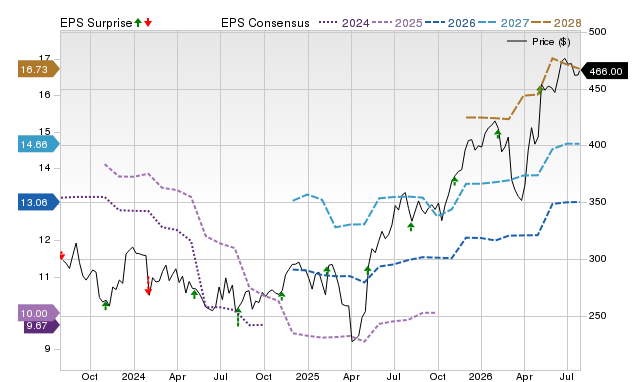Toggle the 2028 consensus series in legend
Image resolution: width=640 pixels, height=382 pixels.
coord(556,23)
